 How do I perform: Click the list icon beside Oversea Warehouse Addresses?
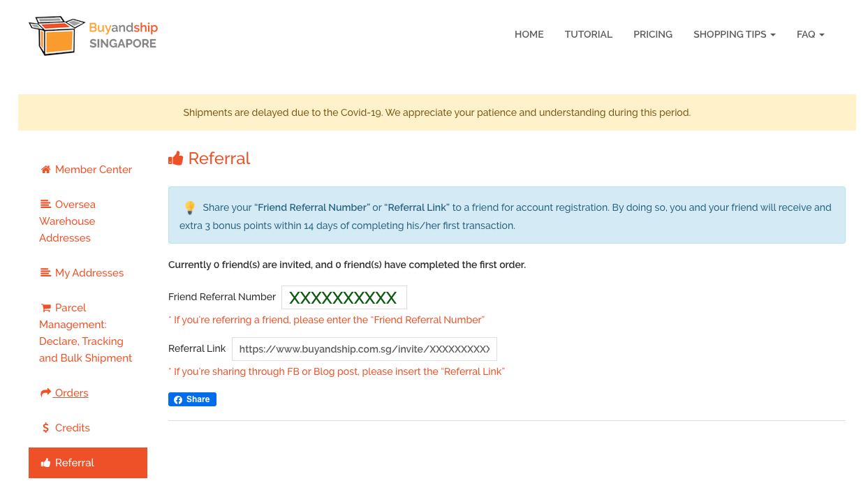[45, 205]
